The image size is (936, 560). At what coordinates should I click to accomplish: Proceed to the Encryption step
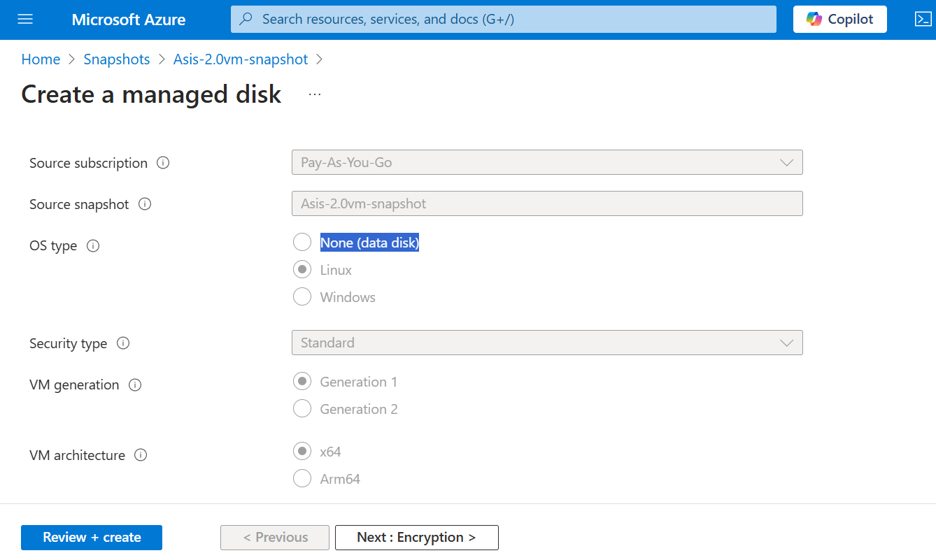(x=416, y=537)
